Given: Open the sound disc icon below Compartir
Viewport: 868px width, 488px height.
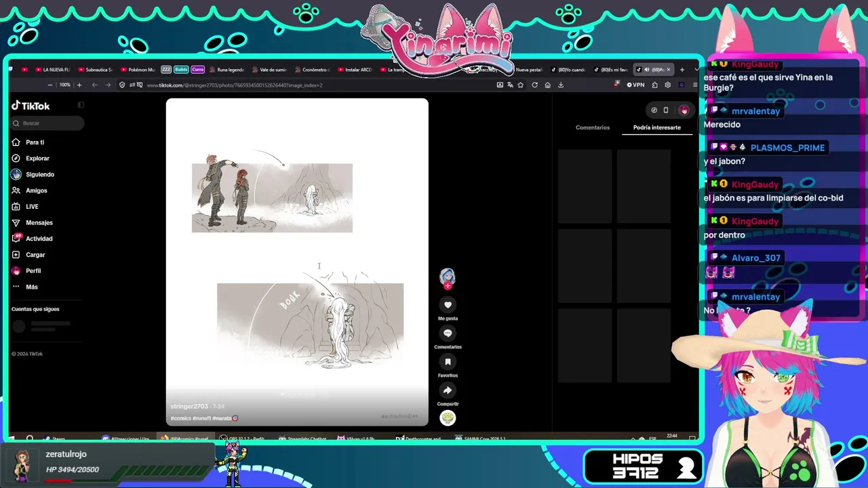Looking at the screenshot, I should click(x=448, y=418).
